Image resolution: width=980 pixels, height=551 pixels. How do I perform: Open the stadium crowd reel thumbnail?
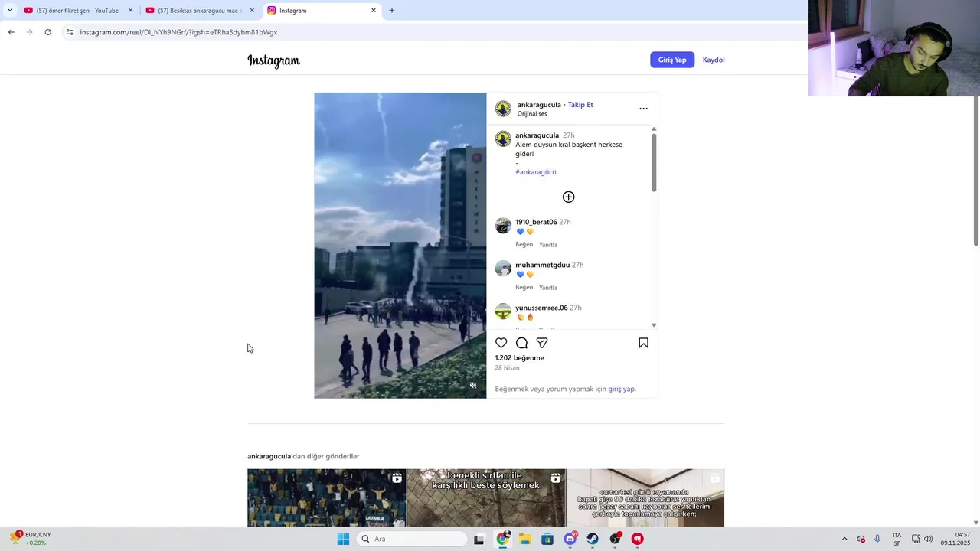click(326, 497)
